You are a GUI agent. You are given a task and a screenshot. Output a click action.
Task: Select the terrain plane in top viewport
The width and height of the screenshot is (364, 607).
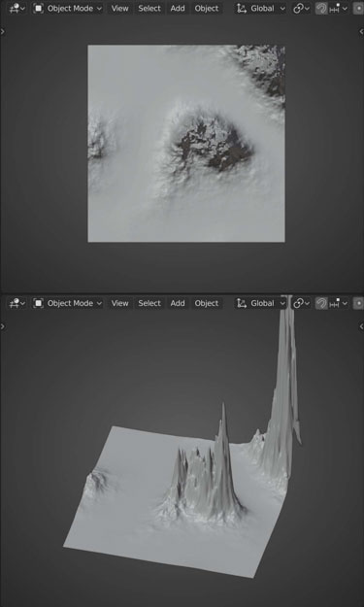pos(186,143)
